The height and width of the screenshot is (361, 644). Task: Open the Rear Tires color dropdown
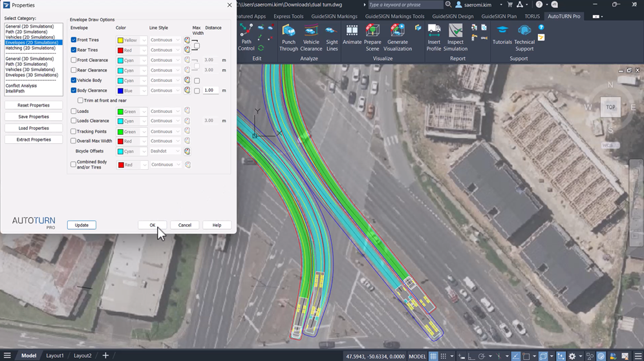tap(132, 50)
